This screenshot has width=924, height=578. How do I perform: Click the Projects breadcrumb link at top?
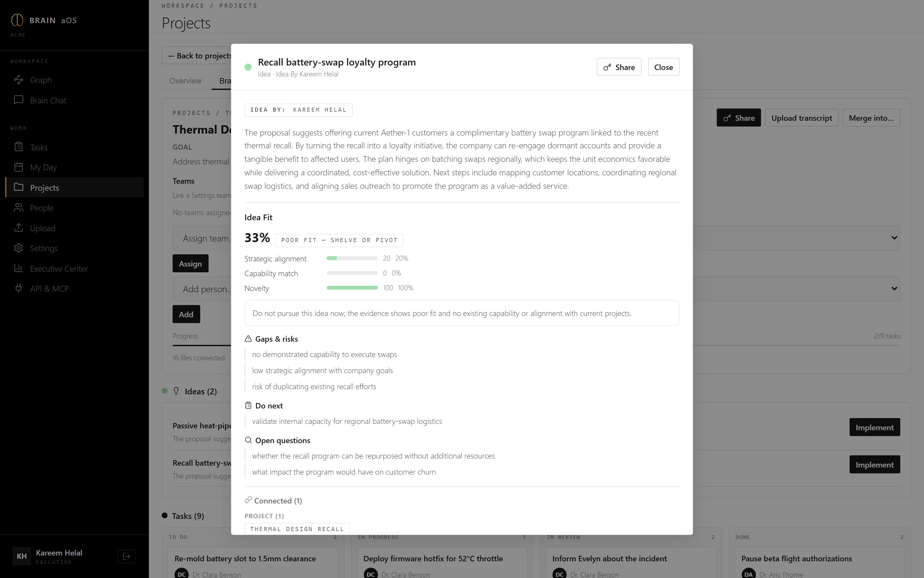(238, 6)
